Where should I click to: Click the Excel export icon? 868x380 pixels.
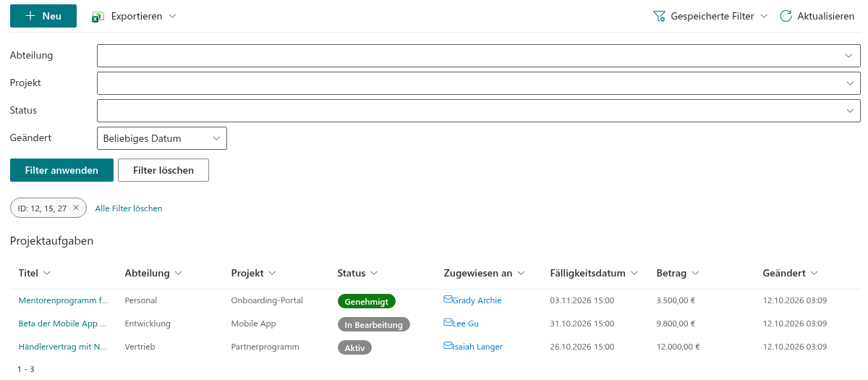click(x=98, y=16)
